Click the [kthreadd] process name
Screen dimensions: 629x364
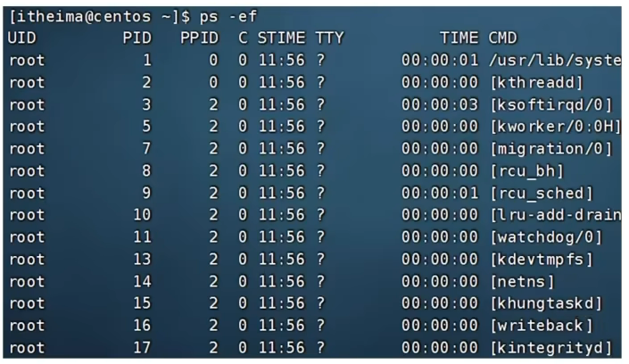[536, 83]
